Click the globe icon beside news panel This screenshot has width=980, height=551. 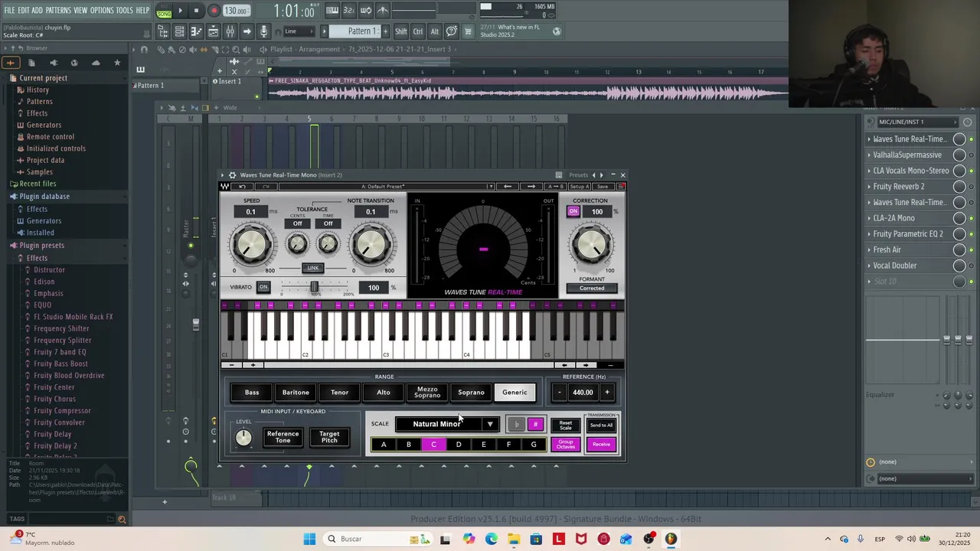click(557, 31)
